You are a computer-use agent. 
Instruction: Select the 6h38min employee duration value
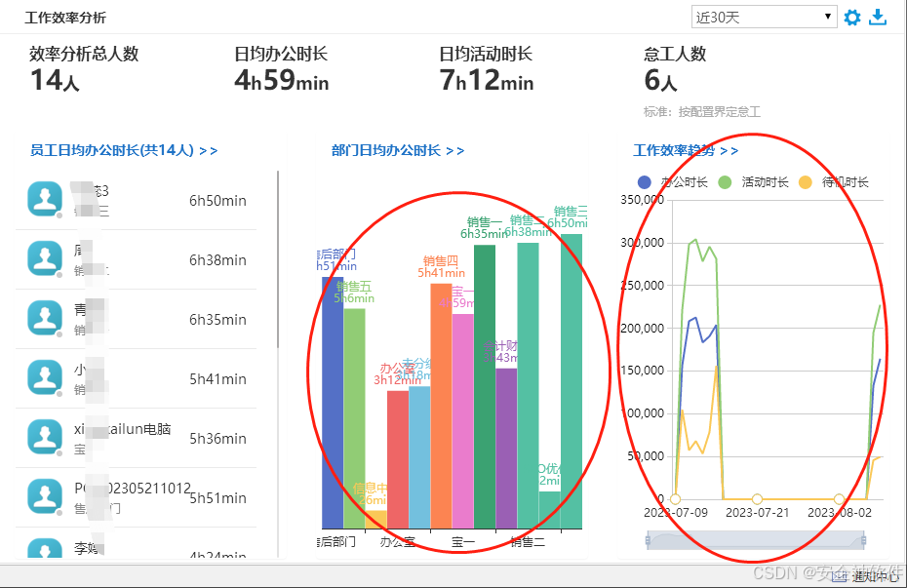[x=217, y=260]
